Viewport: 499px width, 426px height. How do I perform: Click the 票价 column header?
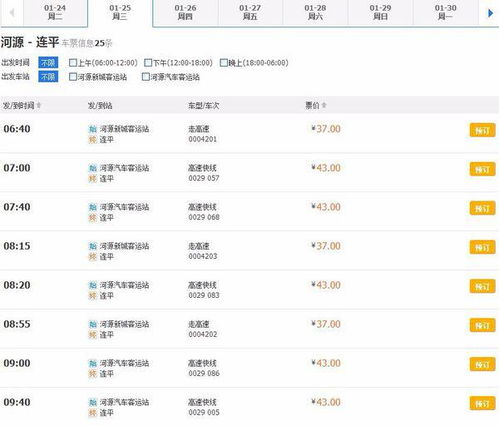point(312,105)
